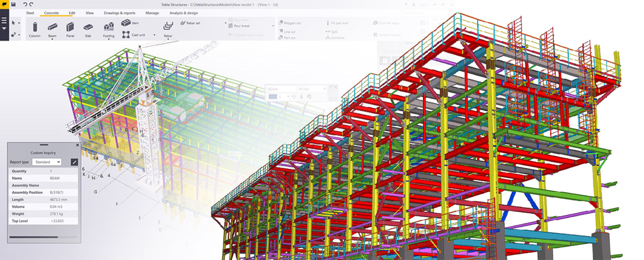
Task: Click the Length value 4873.3 mm
Action: 59,199
